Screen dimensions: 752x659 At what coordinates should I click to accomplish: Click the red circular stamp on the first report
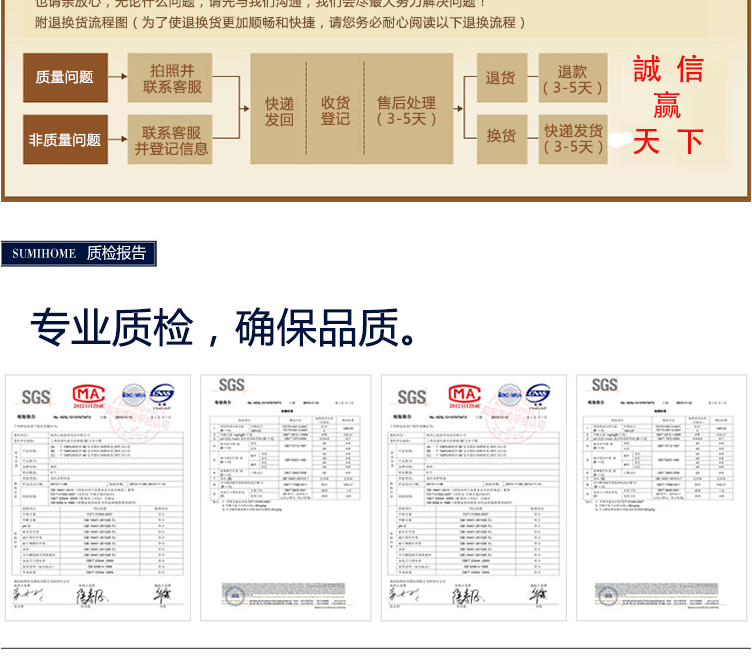(136, 418)
